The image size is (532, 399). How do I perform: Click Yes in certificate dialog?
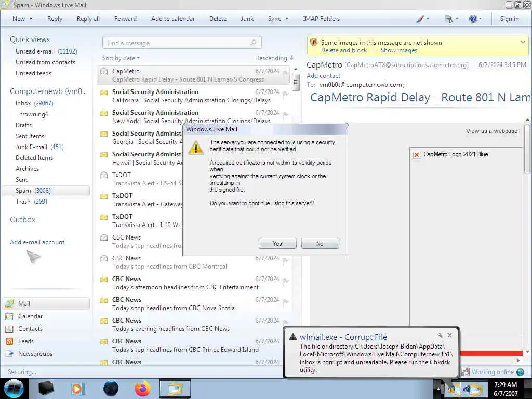click(277, 243)
